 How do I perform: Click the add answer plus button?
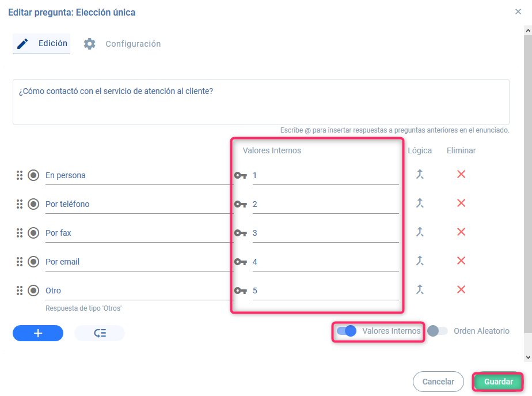click(x=38, y=333)
